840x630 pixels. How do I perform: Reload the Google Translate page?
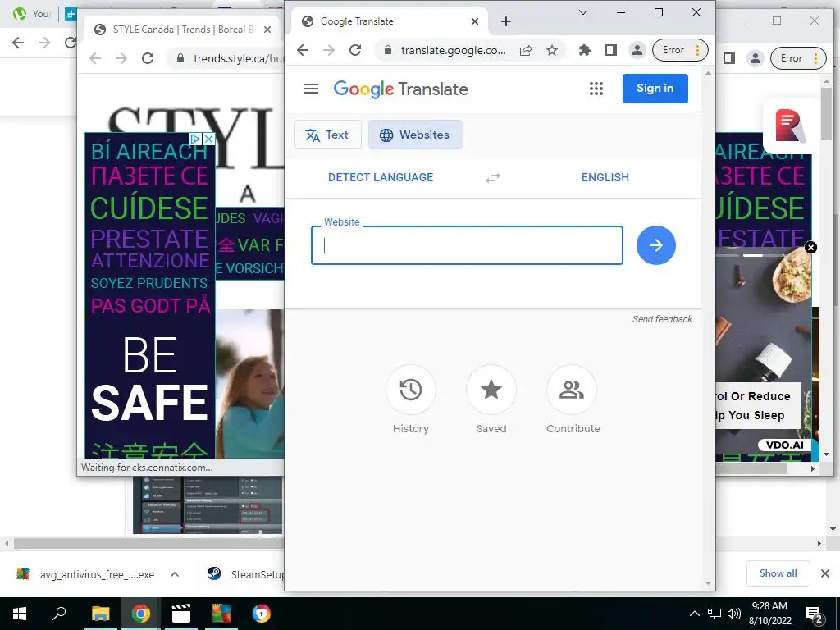coord(355,50)
